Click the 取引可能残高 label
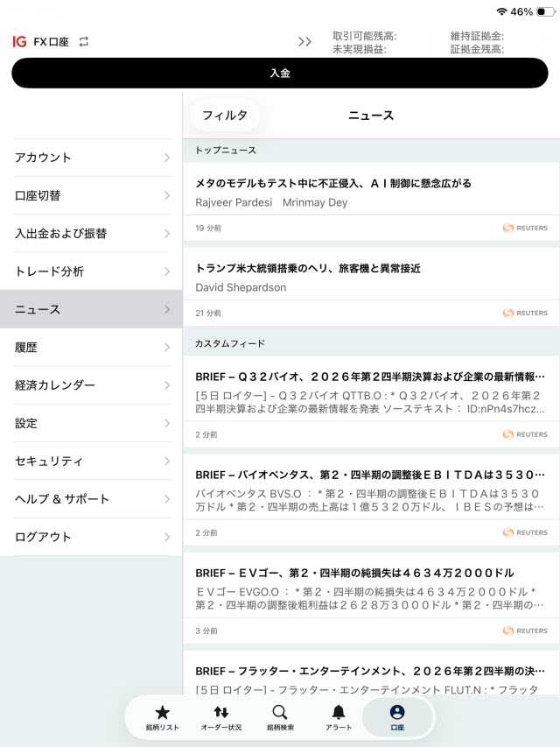 click(x=364, y=36)
